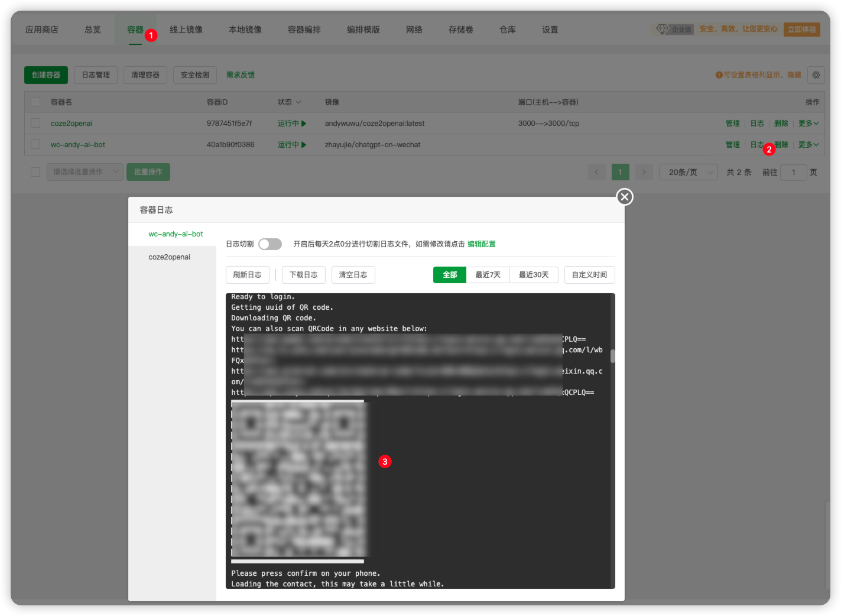This screenshot has height=616, width=841.
Task: Open the 容器编排 tab
Action: click(x=304, y=30)
